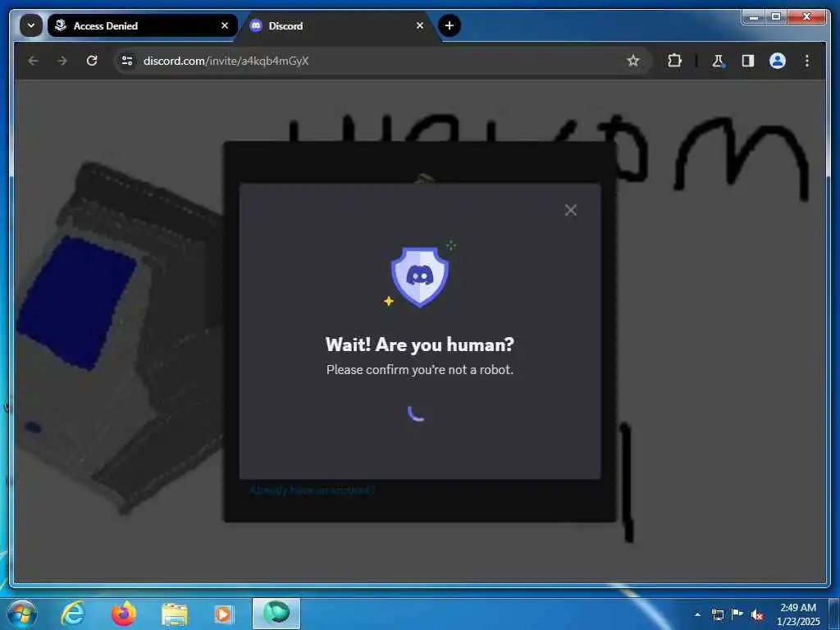This screenshot has width=840, height=630.
Task: Launch Firefox from taskbar
Action: pyautogui.click(x=124, y=614)
